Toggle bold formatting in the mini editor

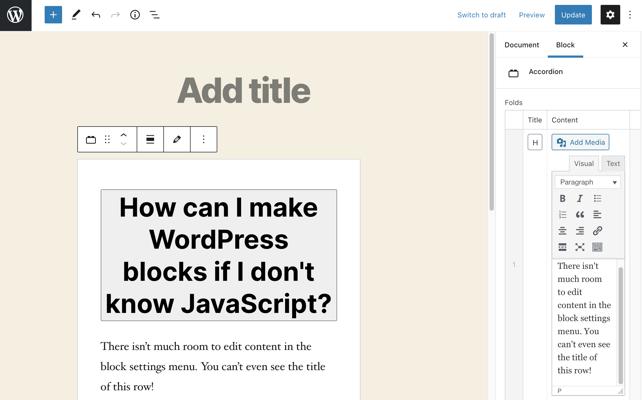(x=563, y=199)
